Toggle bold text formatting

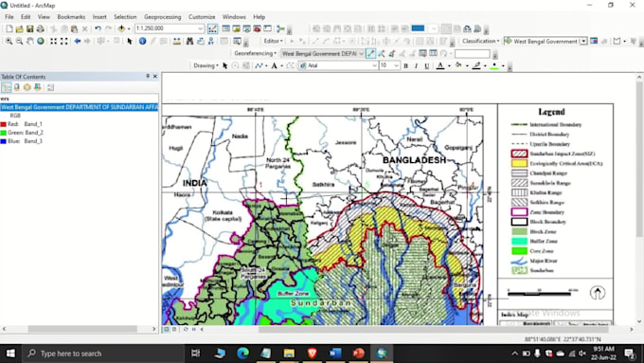click(405, 65)
